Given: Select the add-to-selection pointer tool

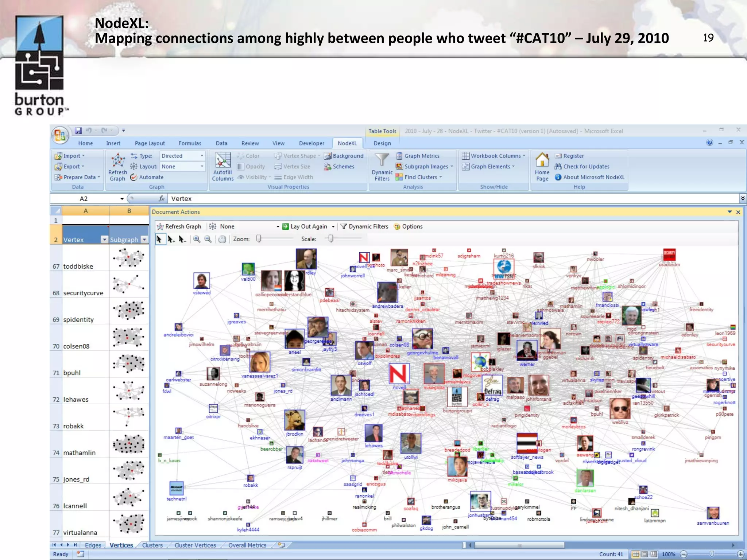Looking at the screenshot, I should point(171,239).
